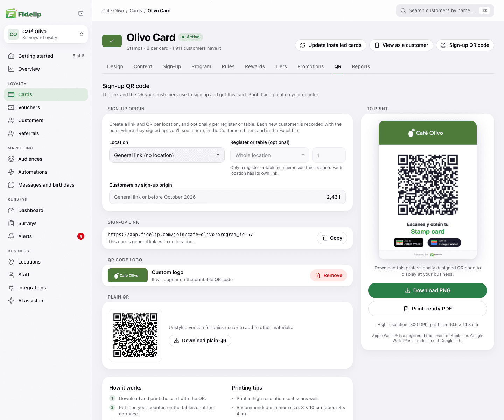Click the red alerts count badge

(x=81, y=236)
